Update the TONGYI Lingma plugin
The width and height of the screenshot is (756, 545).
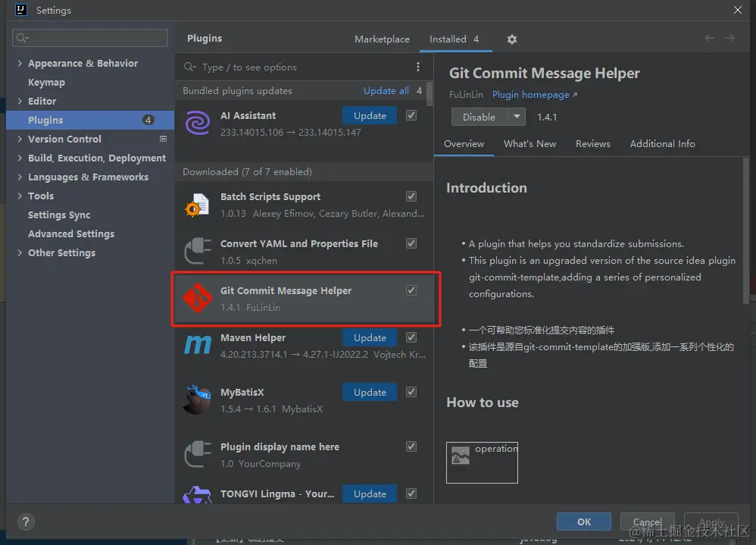(370, 494)
